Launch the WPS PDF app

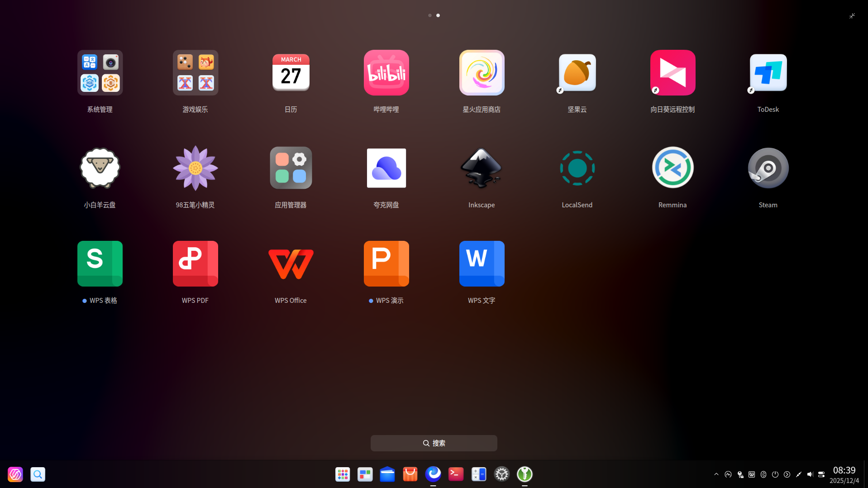pyautogui.click(x=196, y=263)
